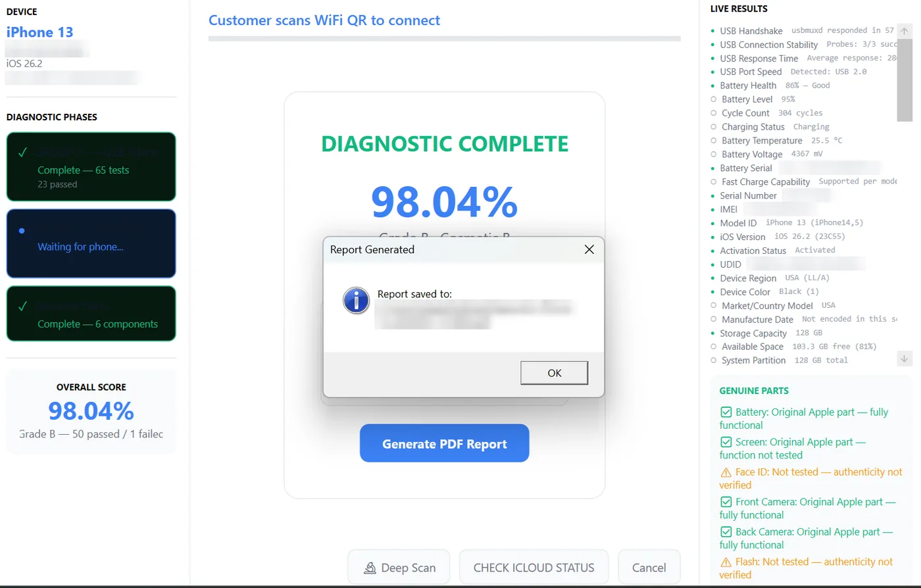This screenshot has height=588, width=921.
Task: Check iCloud status
Action: click(534, 568)
